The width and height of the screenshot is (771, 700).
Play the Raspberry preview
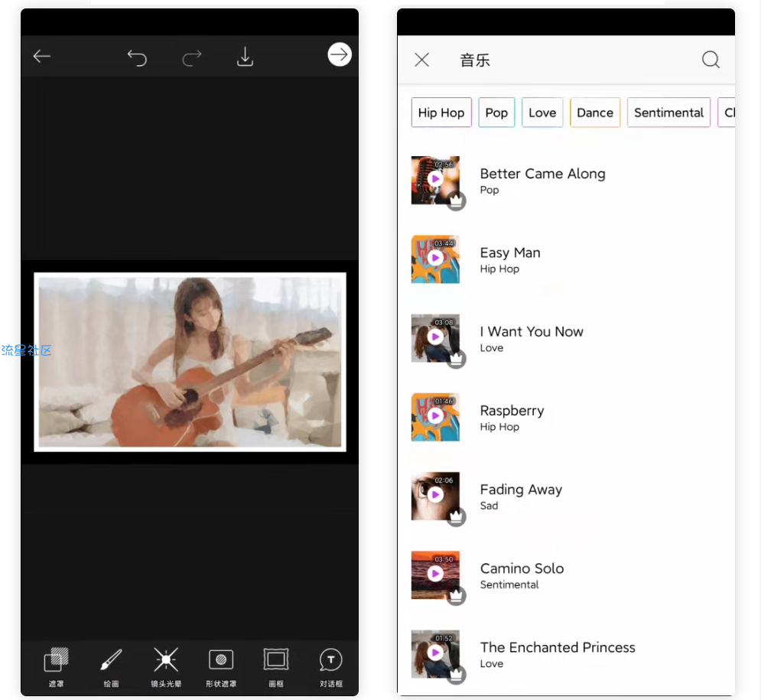pyautogui.click(x=435, y=415)
